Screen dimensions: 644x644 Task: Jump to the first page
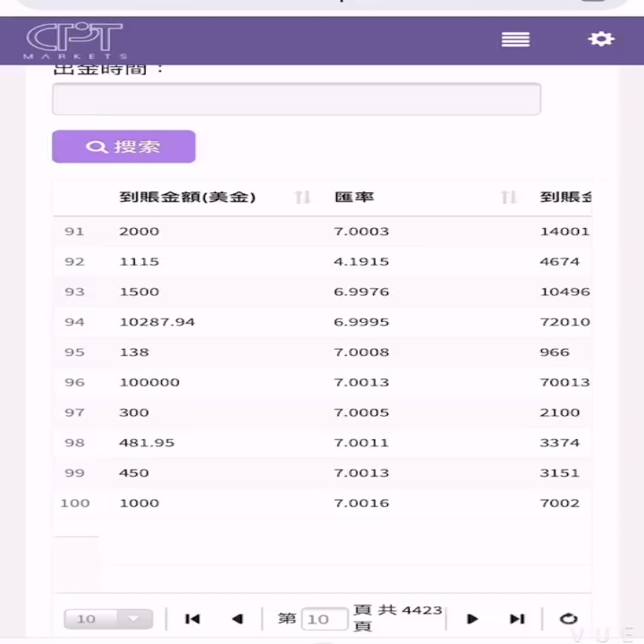[x=192, y=619]
